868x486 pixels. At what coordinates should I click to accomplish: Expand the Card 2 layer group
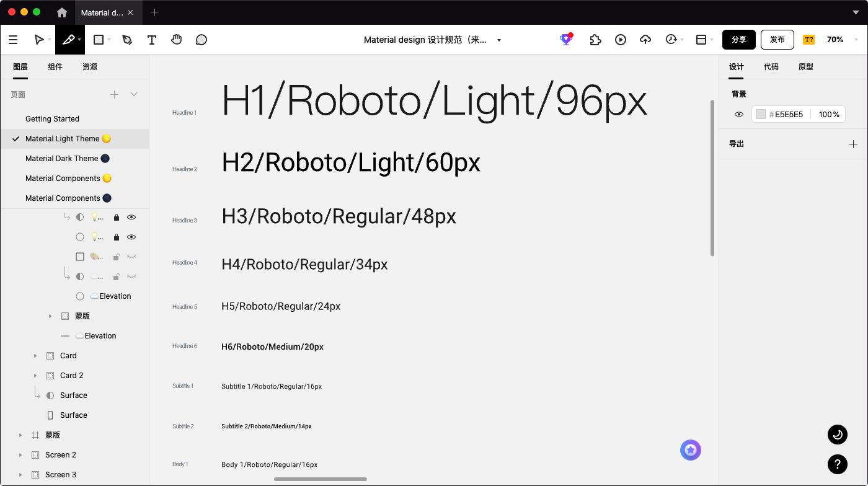(35, 376)
